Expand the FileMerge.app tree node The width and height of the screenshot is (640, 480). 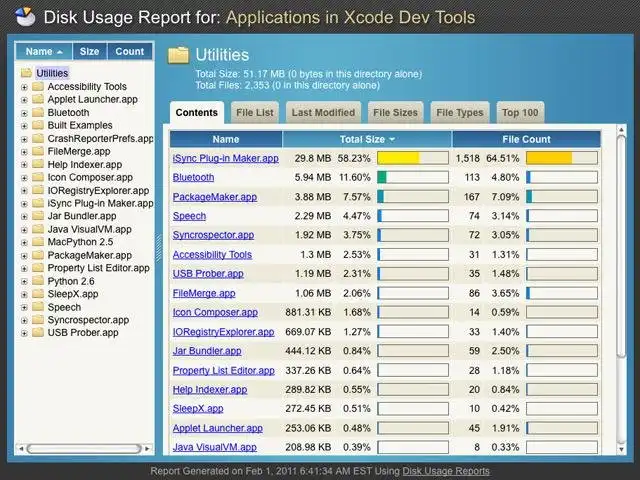pos(24,152)
